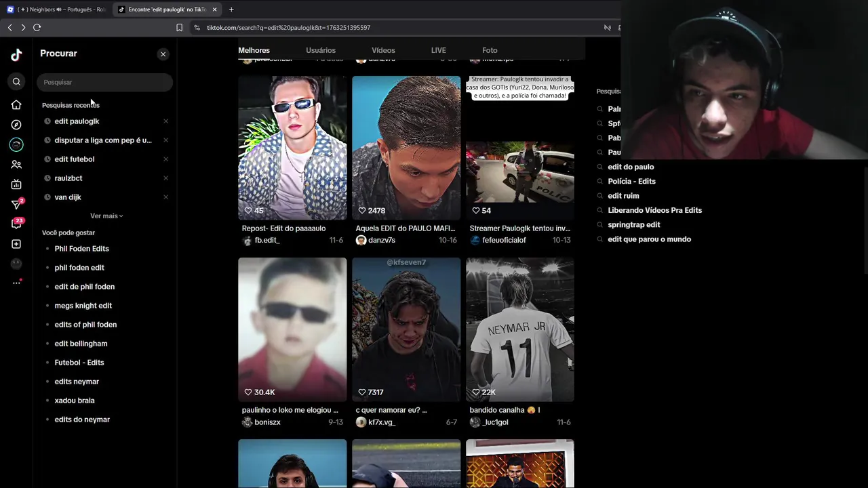Select suggestion 'xadou braia'
The height and width of the screenshot is (488, 868).
75,401
